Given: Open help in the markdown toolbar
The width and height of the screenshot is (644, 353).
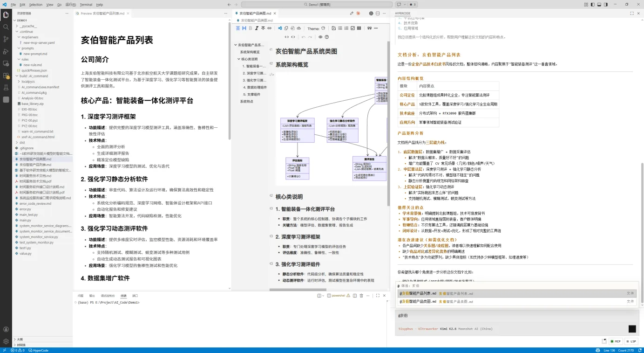Looking at the screenshot, I should (x=327, y=37).
